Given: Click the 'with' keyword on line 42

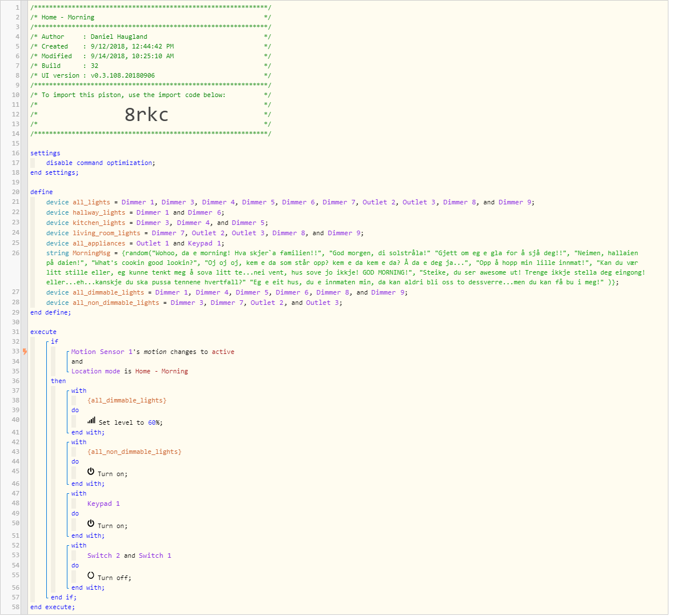Looking at the screenshot, I should click(79, 442).
